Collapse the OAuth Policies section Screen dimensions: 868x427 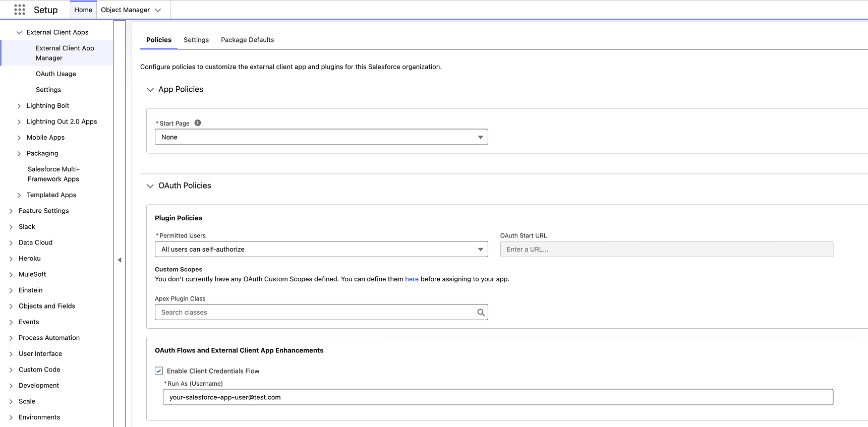150,186
